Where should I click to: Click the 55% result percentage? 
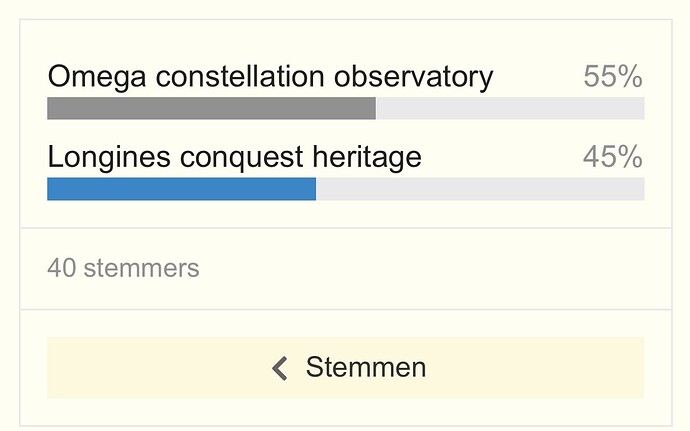(612, 77)
